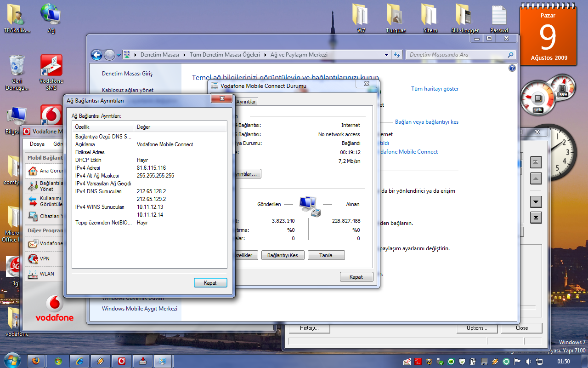The image size is (588, 368).
Task: Open the Sitem desktop folder
Action: click(430, 18)
